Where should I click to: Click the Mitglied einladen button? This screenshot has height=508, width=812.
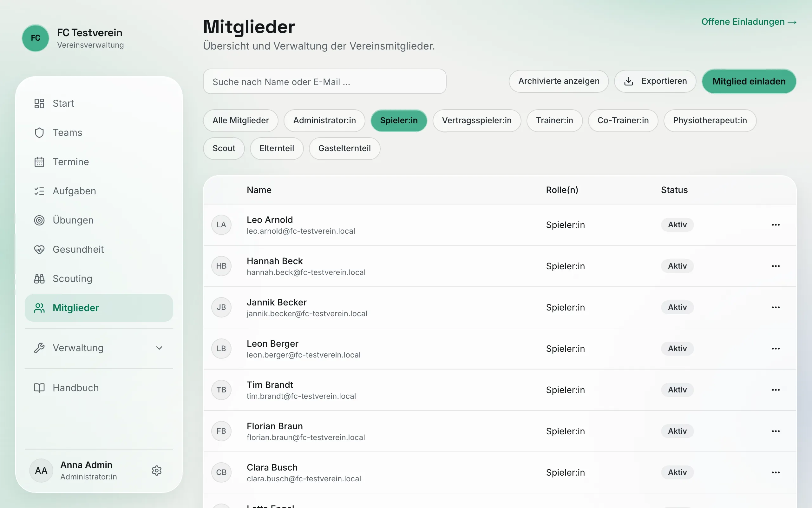pos(749,81)
